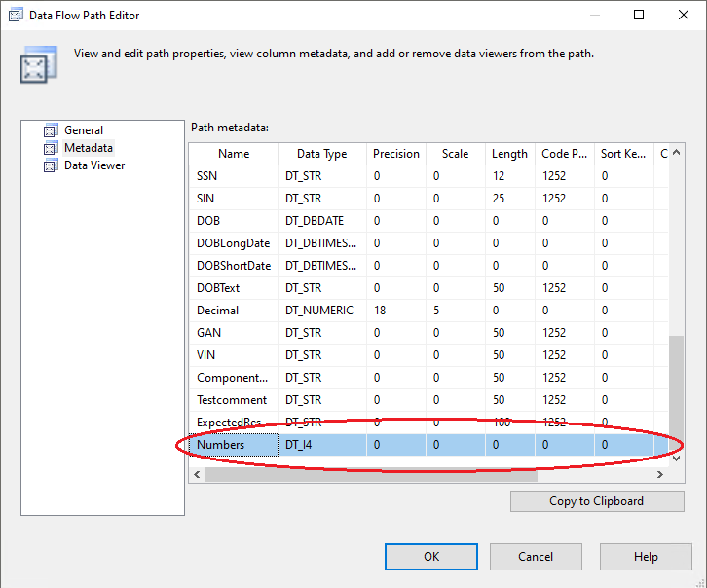Image resolution: width=707 pixels, height=588 pixels.
Task: Select the SSN row in metadata grid
Action: pos(208,176)
